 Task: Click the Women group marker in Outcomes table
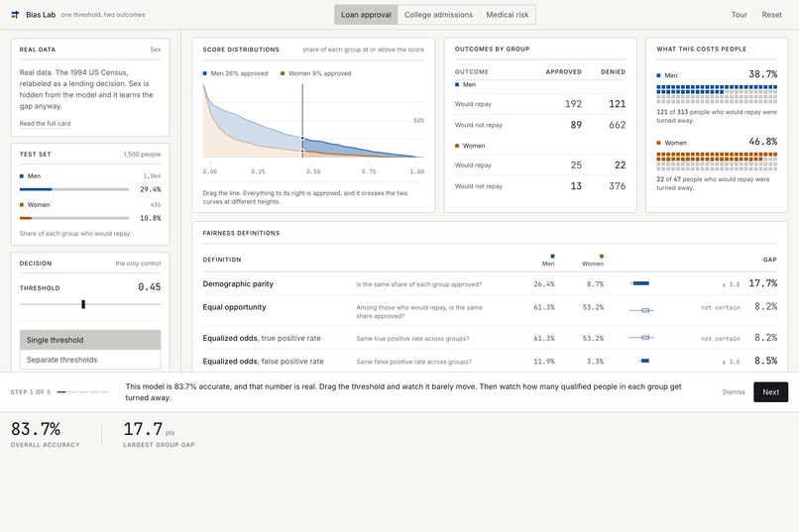(x=457, y=146)
